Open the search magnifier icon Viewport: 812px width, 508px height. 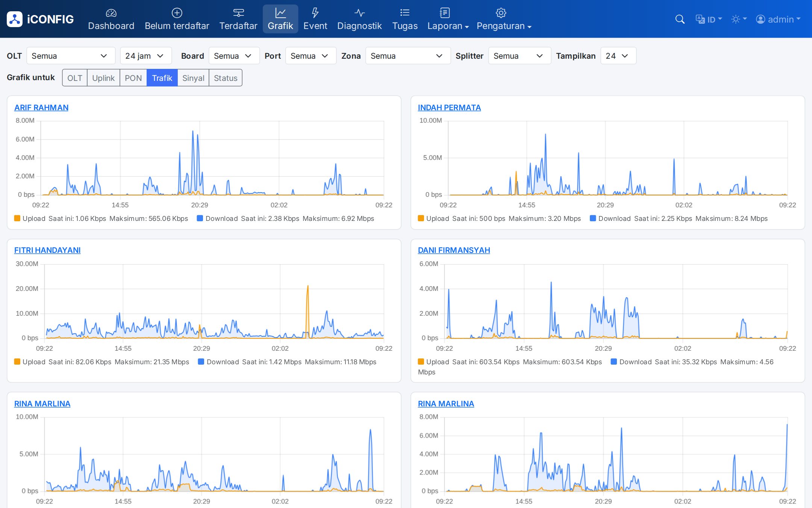[680, 19]
